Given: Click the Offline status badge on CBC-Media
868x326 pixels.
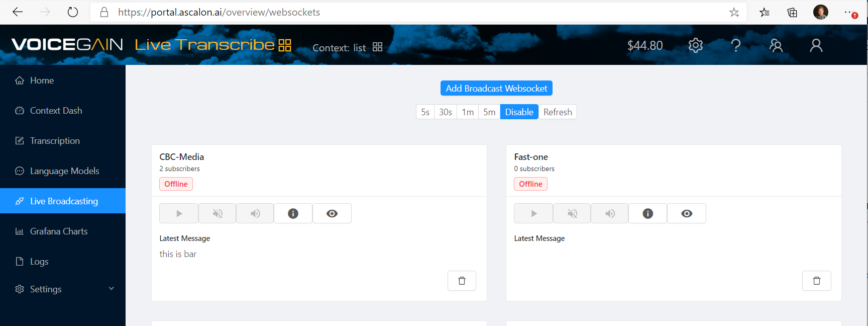Looking at the screenshot, I should 176,184.
